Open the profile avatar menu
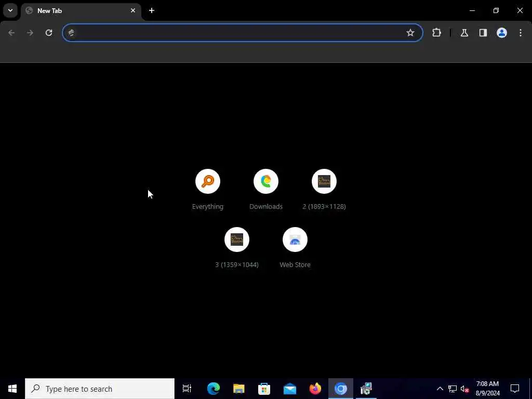The image size is (532, 399). pyautogui.click(x=502, y=33)
